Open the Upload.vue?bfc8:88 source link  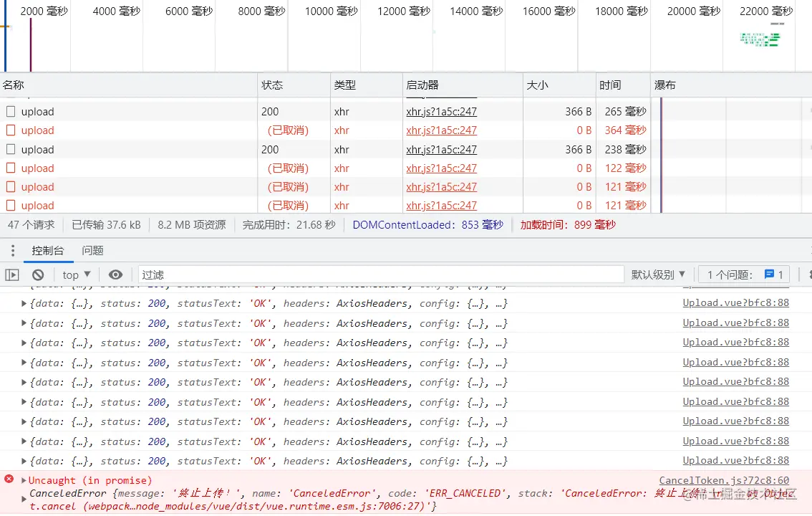click(x=735, y=303)
